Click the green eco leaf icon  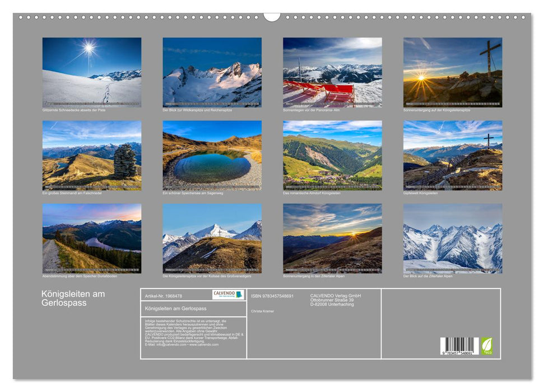[487, 346]
